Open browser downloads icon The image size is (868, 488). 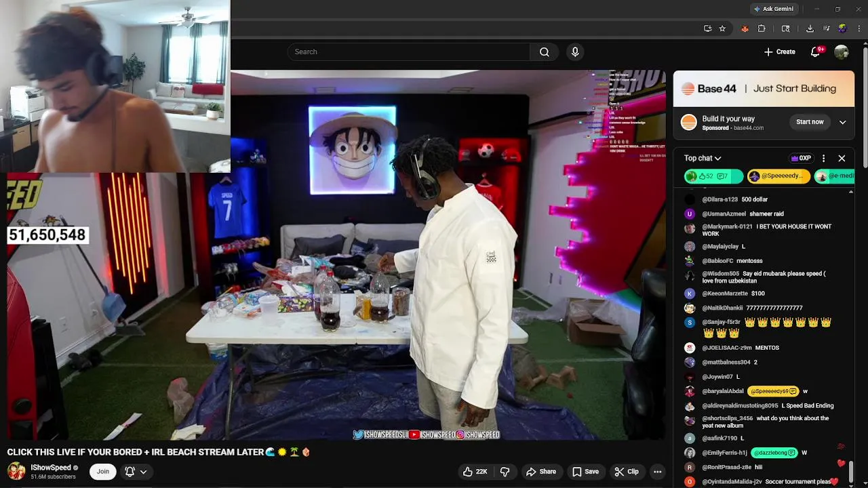click(810, 28)
